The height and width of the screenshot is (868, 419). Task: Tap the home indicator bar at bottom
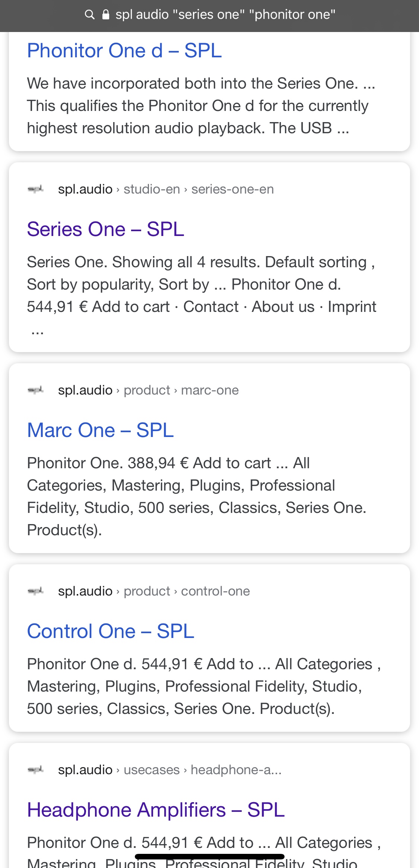coord(210,856)
